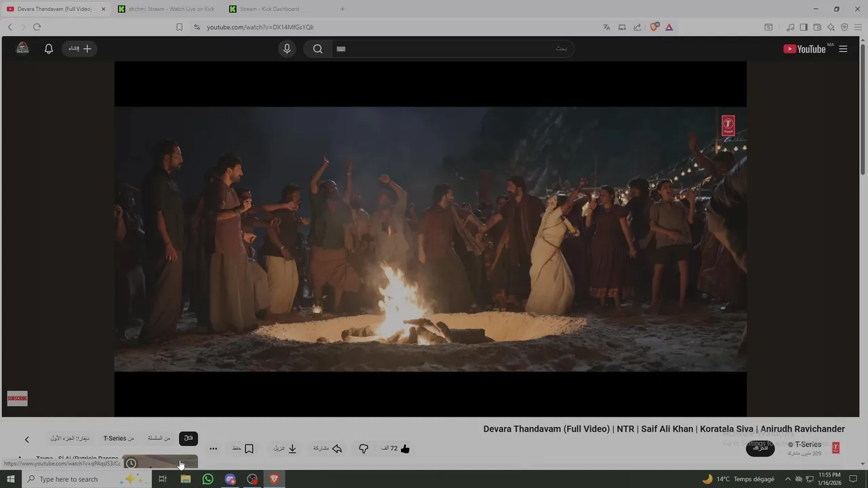The width and height of the screenshot is (868, 488).
Task: Close the Devara Thandavam browser tab
Action: click(x=104, y=9)
